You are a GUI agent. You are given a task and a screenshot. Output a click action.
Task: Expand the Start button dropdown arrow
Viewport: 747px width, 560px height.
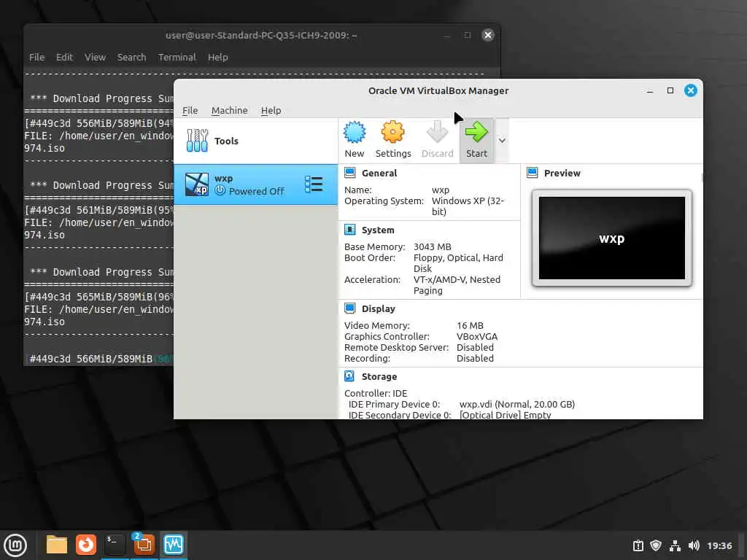(502, 141)
